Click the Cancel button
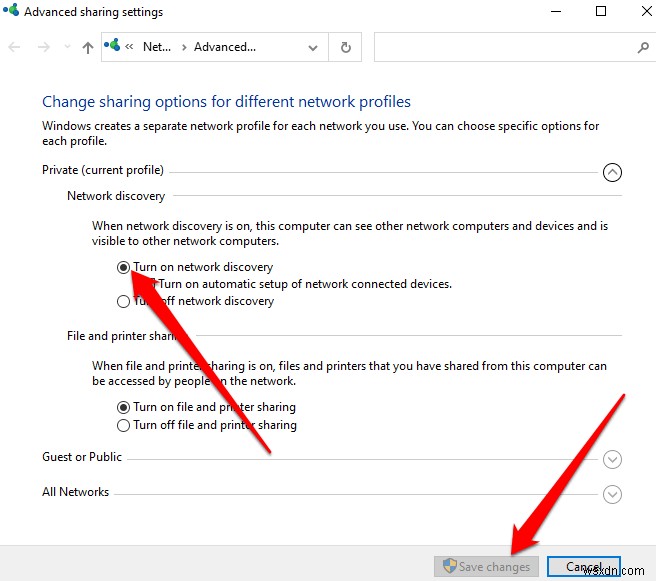Viewport: 656px width, 581px height. point(584,566)
